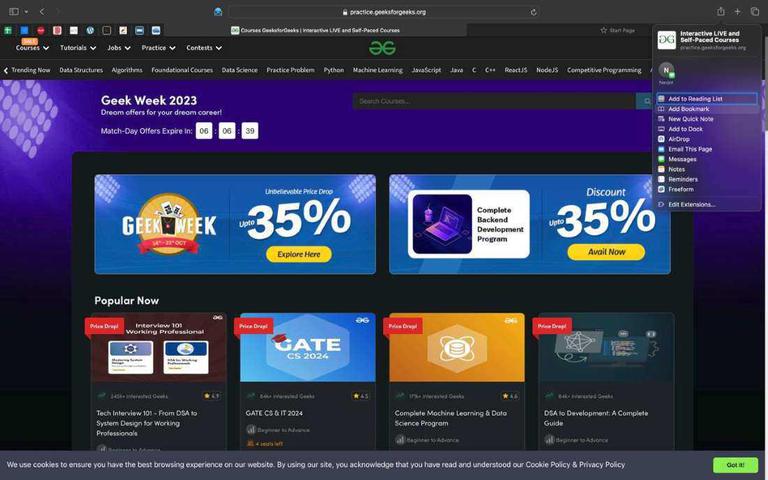
Task: Expand the Practice menu dropdown
Action: tap(158, 48)
